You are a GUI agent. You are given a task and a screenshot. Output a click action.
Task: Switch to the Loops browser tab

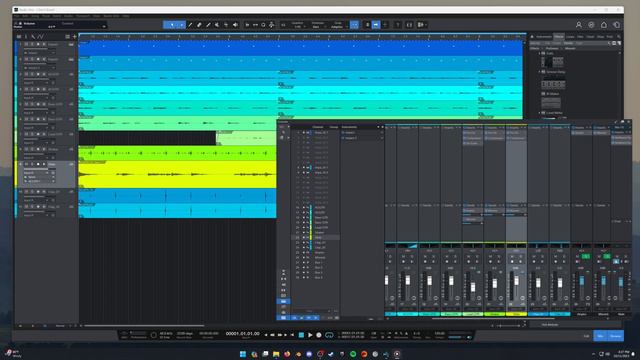(570, 37)
